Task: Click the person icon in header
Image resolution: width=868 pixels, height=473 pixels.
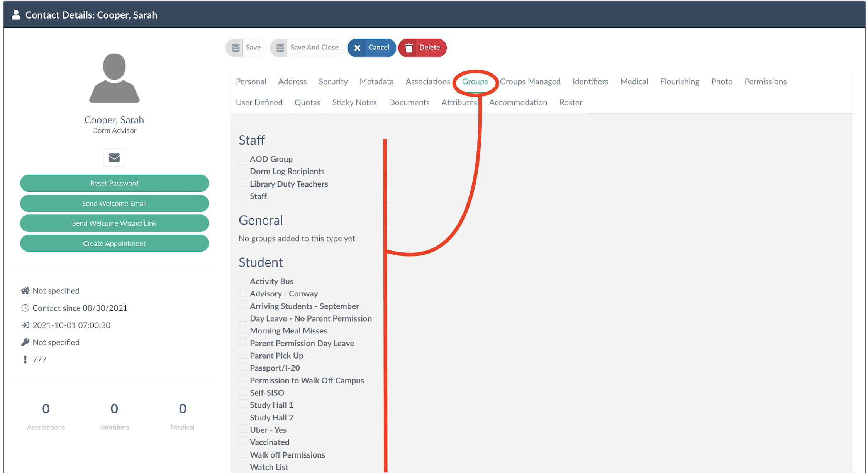Action: coord(16,15)
